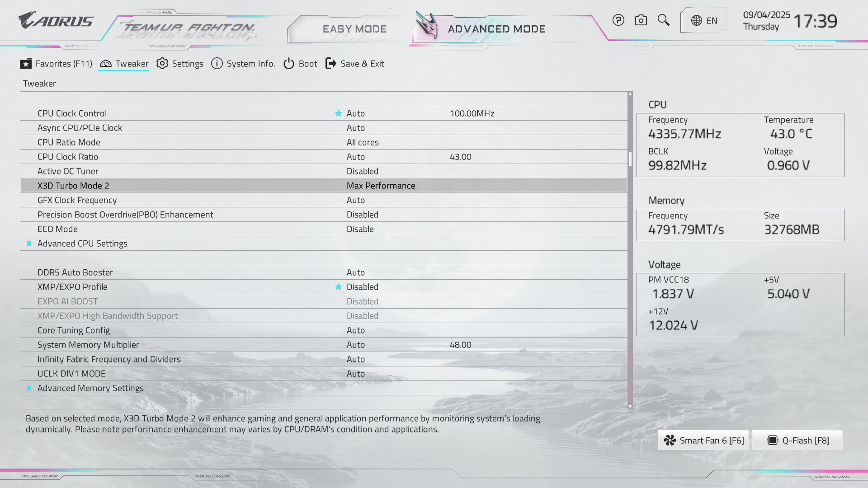
Task: Click the Boot power icon
Action: pyautogui.click(x=289, y=64)
